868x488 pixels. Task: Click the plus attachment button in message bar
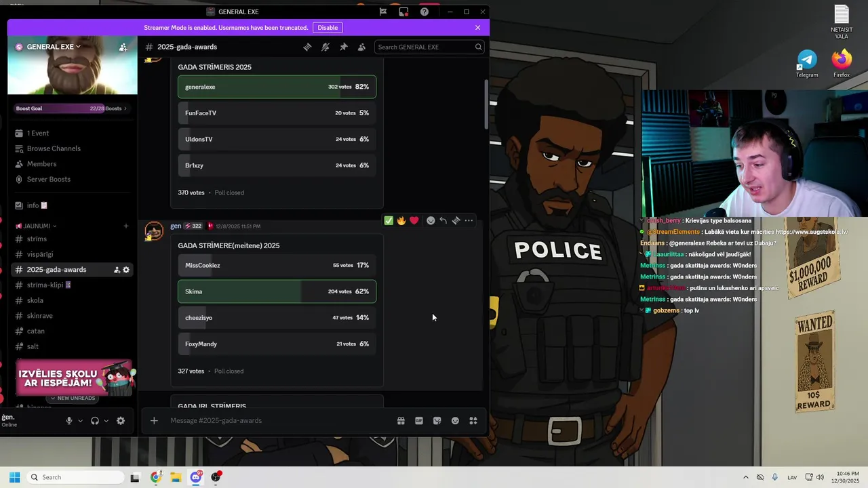pyautogui.click(x=154, y=420)
